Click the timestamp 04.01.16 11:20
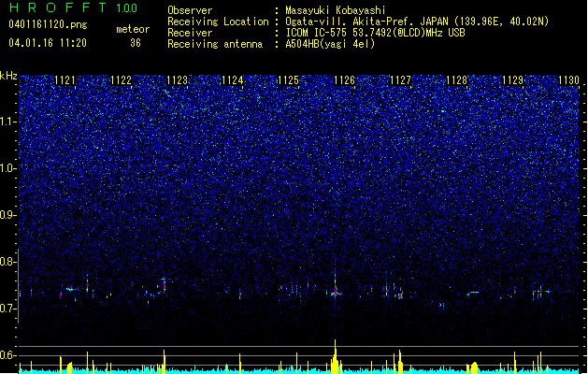The height and width of the screenshot is (374, 588). click(48, 43)
